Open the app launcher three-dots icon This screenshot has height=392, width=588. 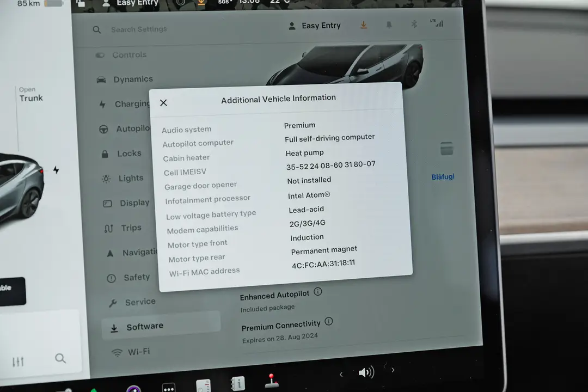click(169, 388)
